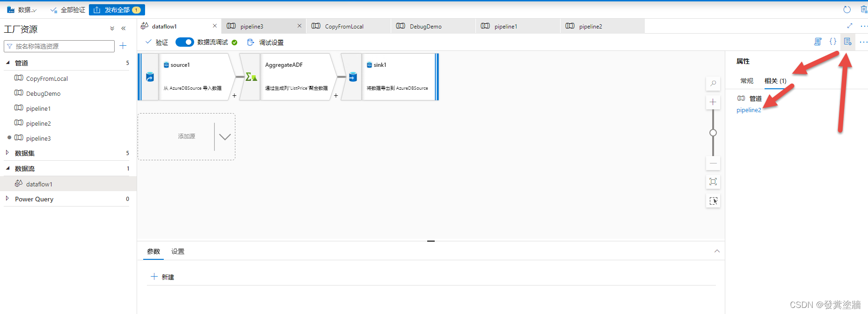Open the JSON code braces icon
Screen dimensions: 868x314
point(833,42)
